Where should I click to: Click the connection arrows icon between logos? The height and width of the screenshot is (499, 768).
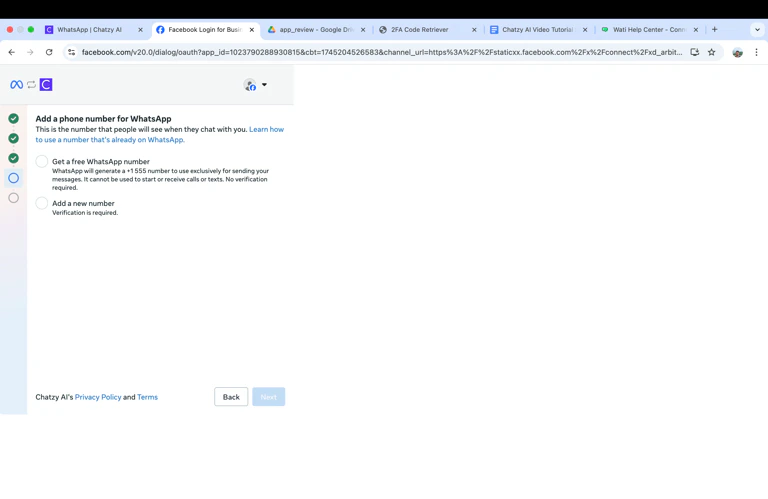click(31, 85)
